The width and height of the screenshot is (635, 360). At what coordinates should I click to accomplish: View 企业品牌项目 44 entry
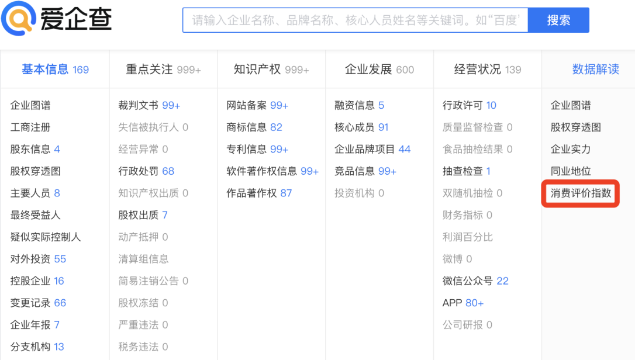click(x=373, y=149)
